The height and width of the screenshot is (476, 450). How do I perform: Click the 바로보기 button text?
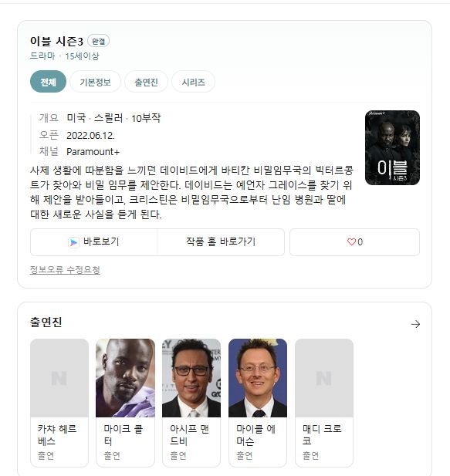[x=101, y=241]
